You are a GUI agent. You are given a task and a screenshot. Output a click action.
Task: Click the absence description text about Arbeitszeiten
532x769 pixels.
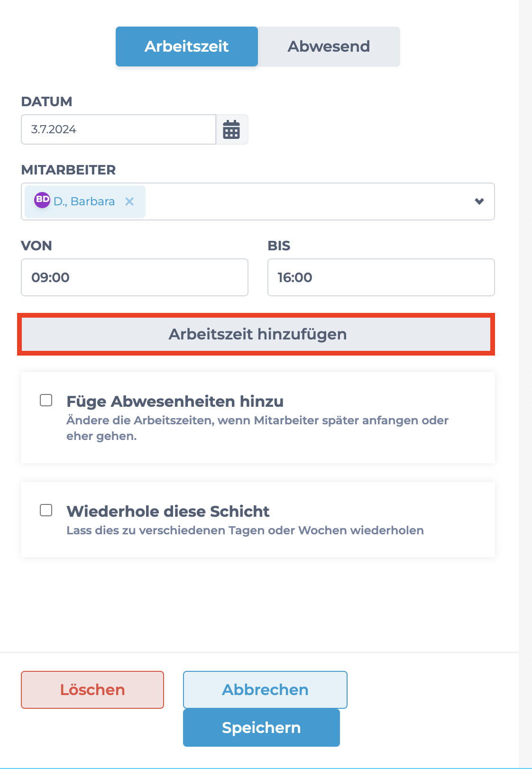(x=257, y=428)
